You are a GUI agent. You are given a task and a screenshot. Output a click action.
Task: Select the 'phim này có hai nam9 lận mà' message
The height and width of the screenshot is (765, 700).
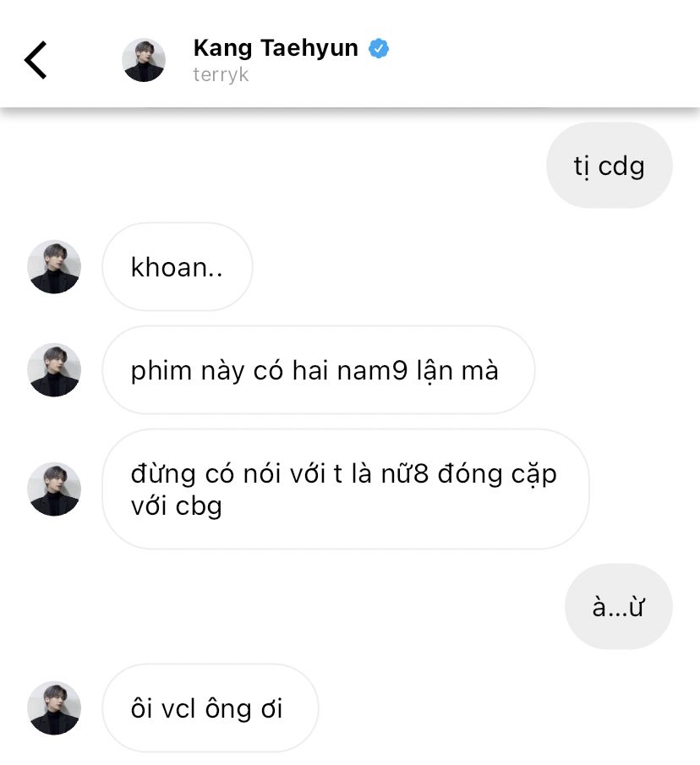[x=319, y=369]
